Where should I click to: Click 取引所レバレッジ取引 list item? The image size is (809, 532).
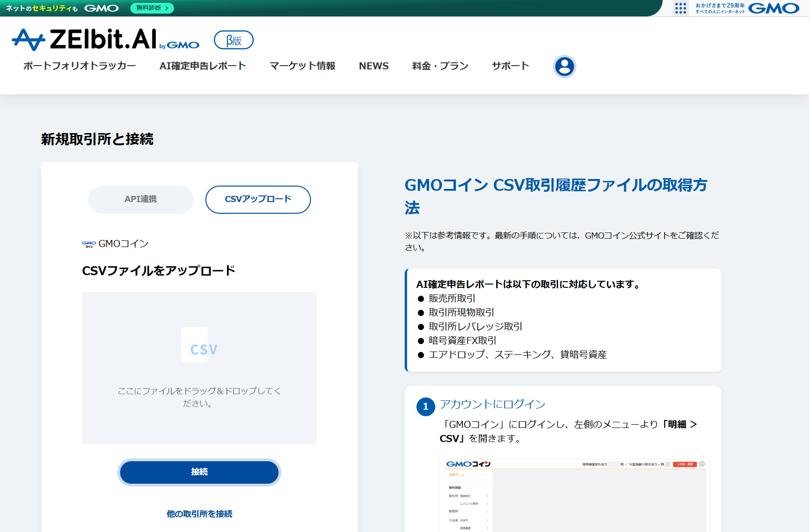click(476, 327)
